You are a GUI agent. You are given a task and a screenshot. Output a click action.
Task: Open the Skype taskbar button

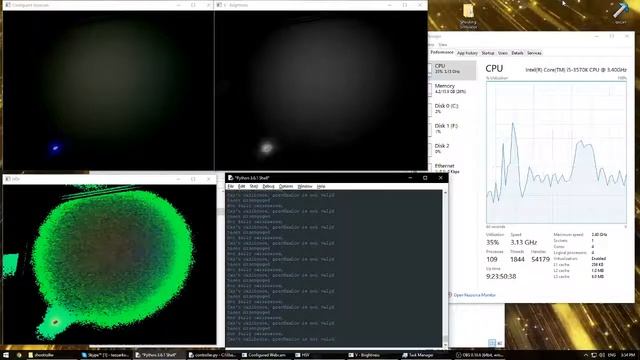(106, 355)
